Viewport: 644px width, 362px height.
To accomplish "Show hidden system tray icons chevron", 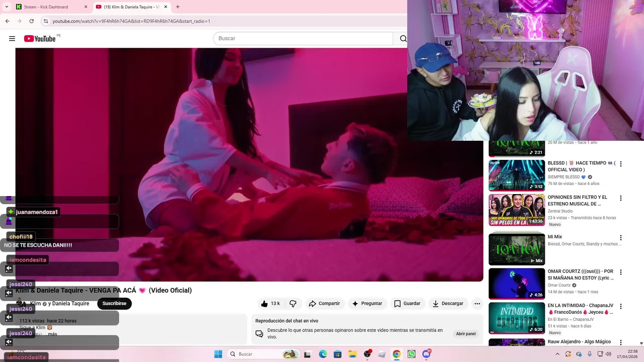I will pos(557,354).
